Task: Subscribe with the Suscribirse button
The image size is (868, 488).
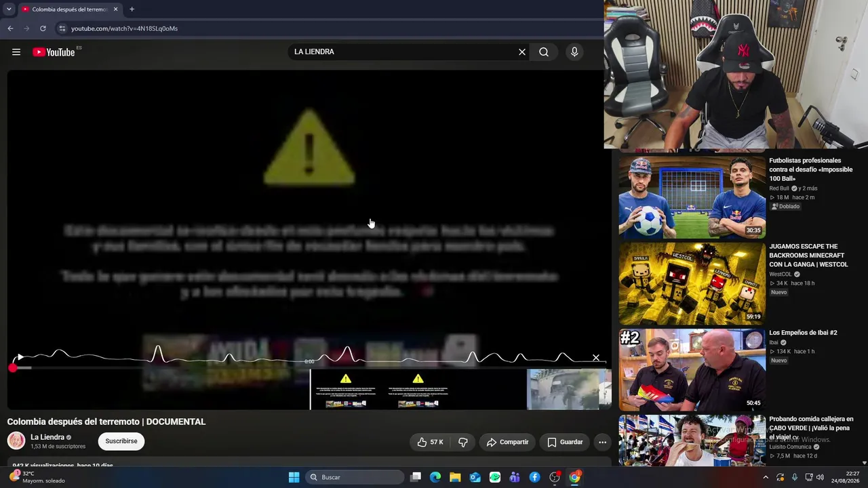Action: [121, 441]
